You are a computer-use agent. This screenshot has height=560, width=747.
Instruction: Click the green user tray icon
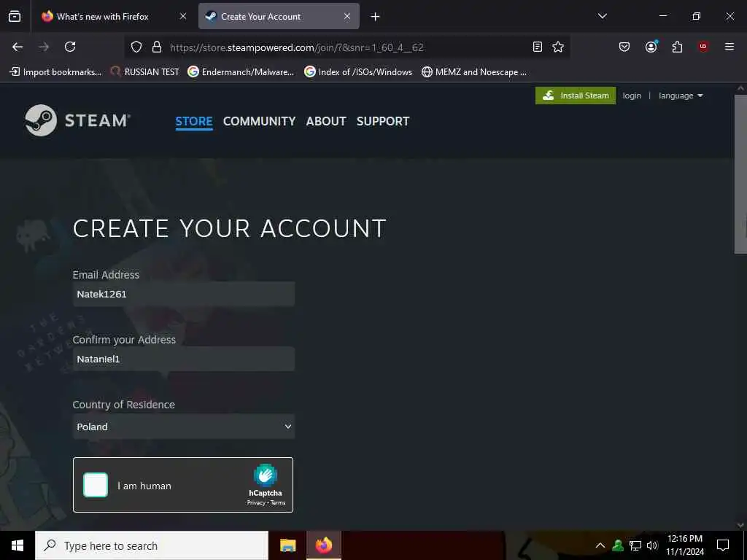[x=618, y=545]
